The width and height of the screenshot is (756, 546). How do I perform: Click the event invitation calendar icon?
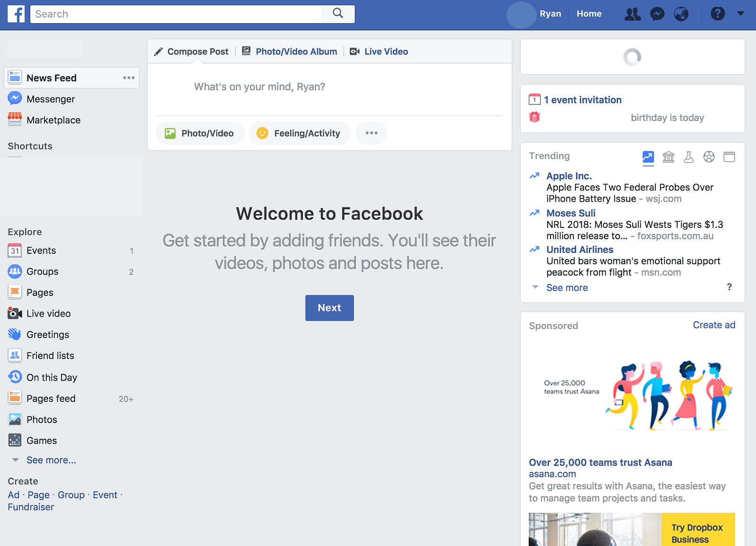pos(534,99)
